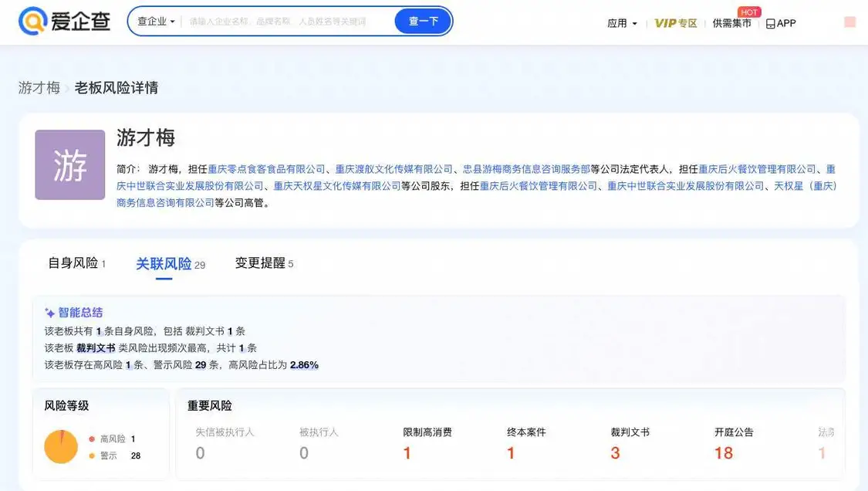Viewport: 868px width, 491px height.
Task: Click the HOT badge above 供需集市
Action: click(x=749, y=12)
